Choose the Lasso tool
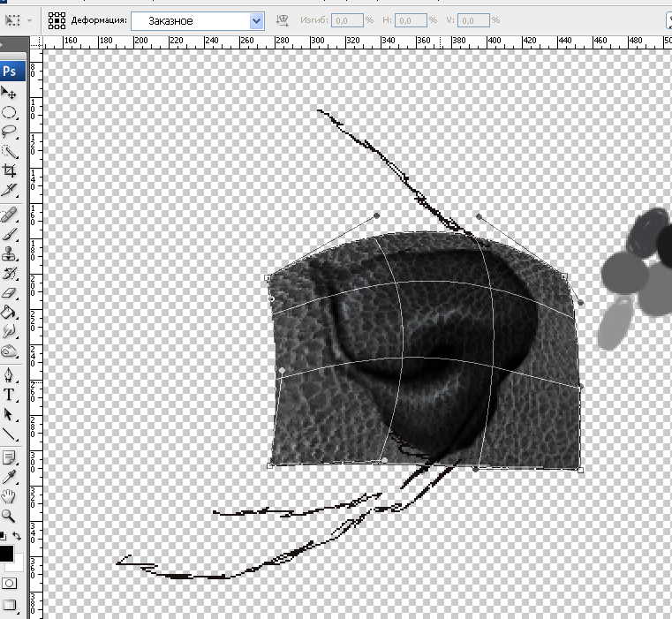The image size is (672, 619). pos(9,132)
